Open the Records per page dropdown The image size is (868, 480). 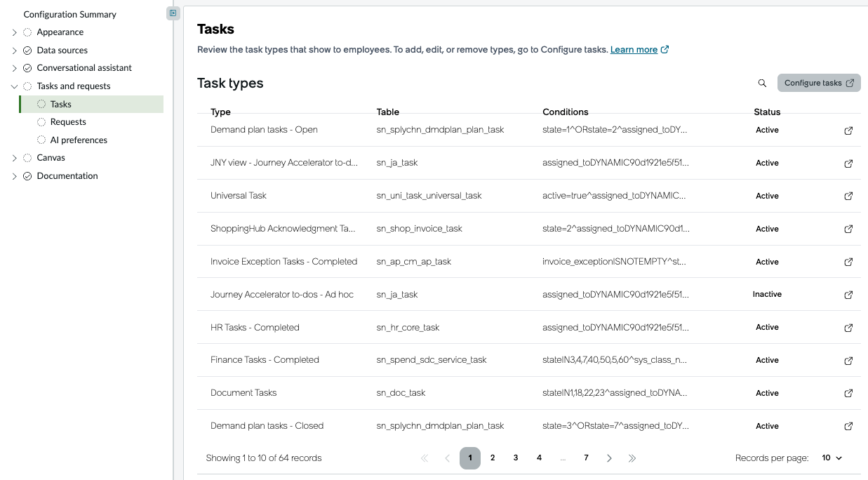point(832,458)
